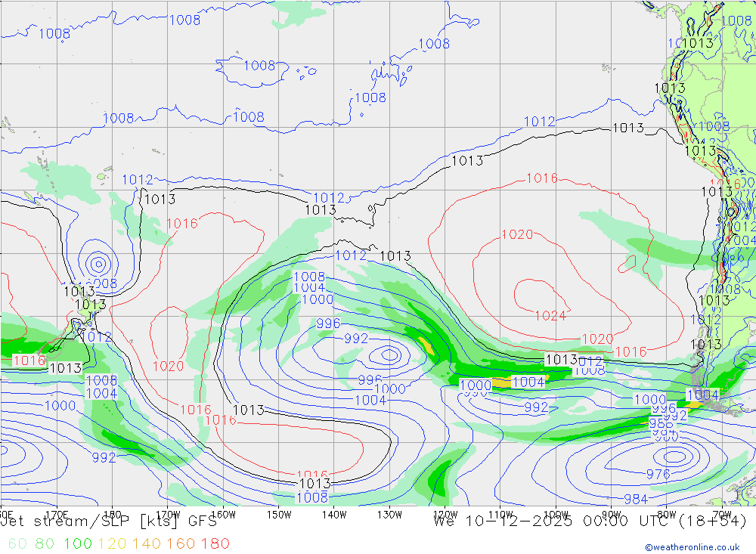Select the 160 kts legend value
756x554 pixels.
coord(181,544)
